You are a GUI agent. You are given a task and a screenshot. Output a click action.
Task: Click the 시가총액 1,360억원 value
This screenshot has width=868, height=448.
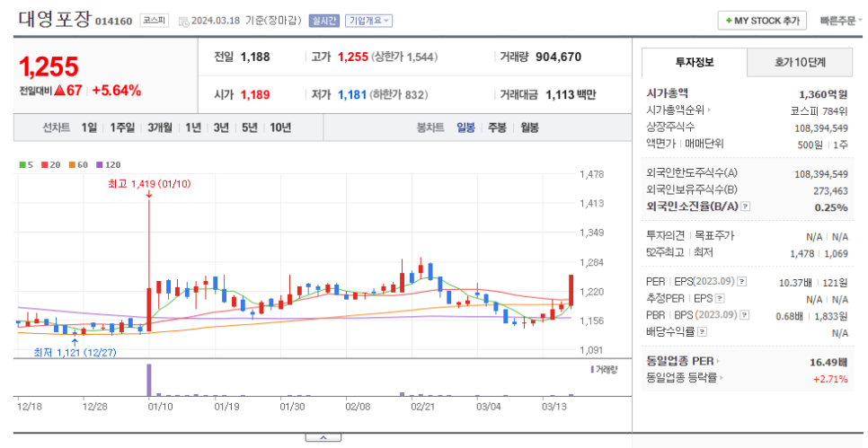point(823,94)
